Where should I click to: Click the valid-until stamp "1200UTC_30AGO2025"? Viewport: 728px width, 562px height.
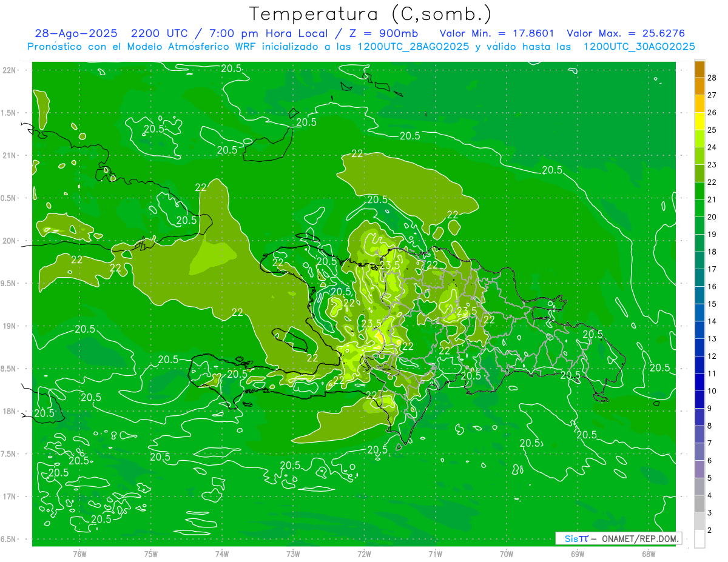pos(639,47)
